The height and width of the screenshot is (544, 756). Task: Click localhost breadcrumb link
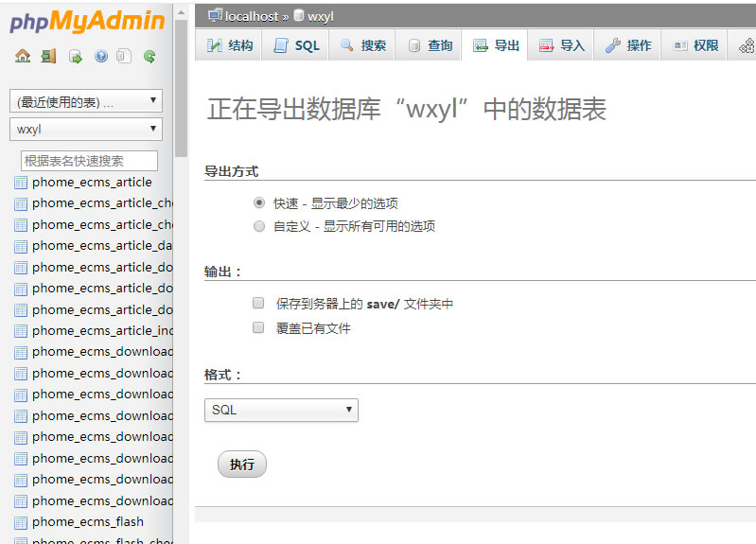tap(251, 16)
